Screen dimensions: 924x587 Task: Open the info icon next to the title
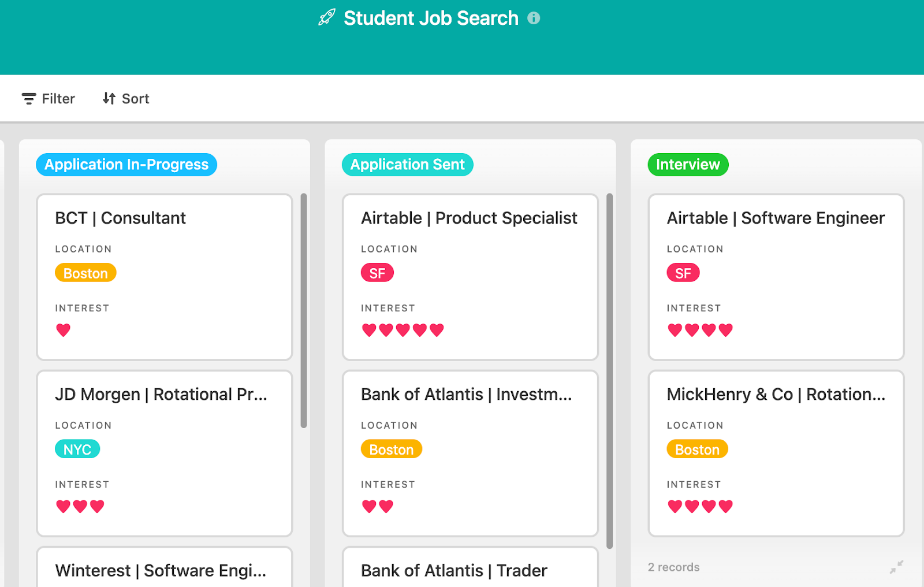[x=534, y=18]
